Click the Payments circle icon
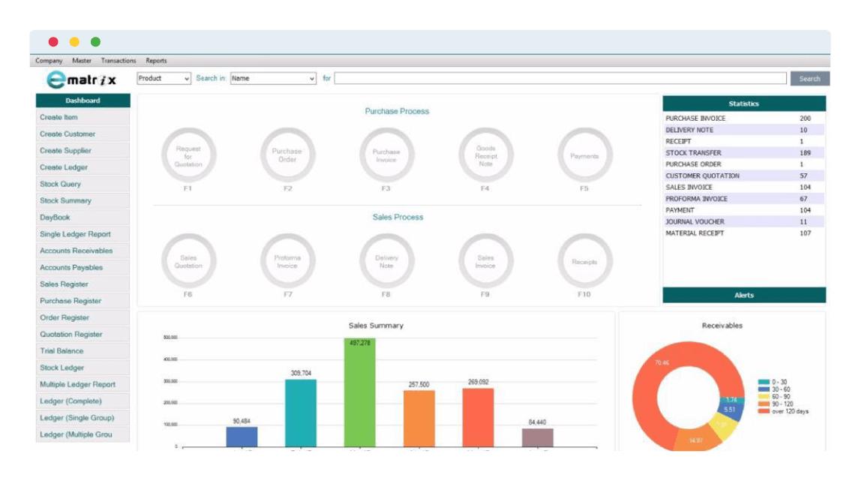The width and height of the screenshot is (868, 481). (584, 156)
